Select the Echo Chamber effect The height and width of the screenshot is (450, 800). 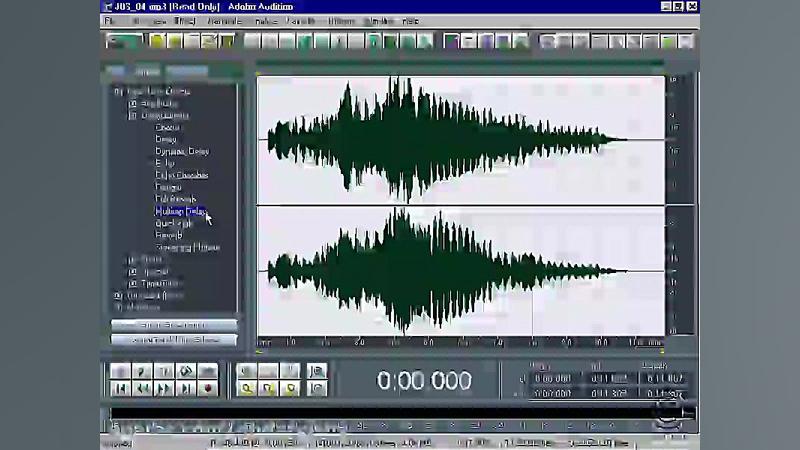(x=182, y=176)
